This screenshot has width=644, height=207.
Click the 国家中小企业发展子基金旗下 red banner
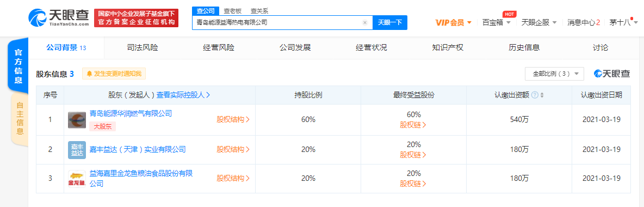click(x=137, y=18)
